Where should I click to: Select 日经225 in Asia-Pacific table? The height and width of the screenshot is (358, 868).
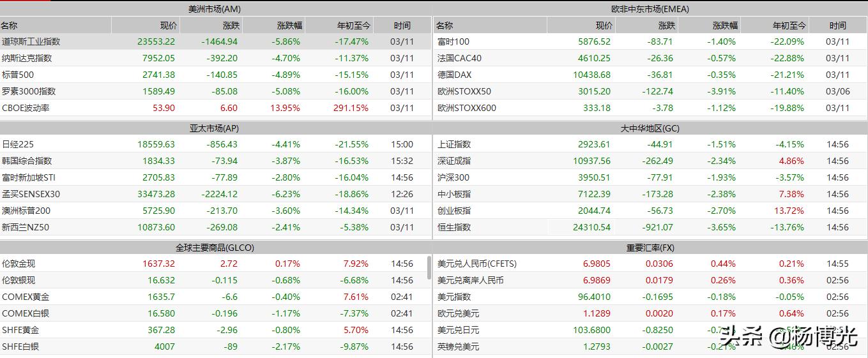(18, 144)
